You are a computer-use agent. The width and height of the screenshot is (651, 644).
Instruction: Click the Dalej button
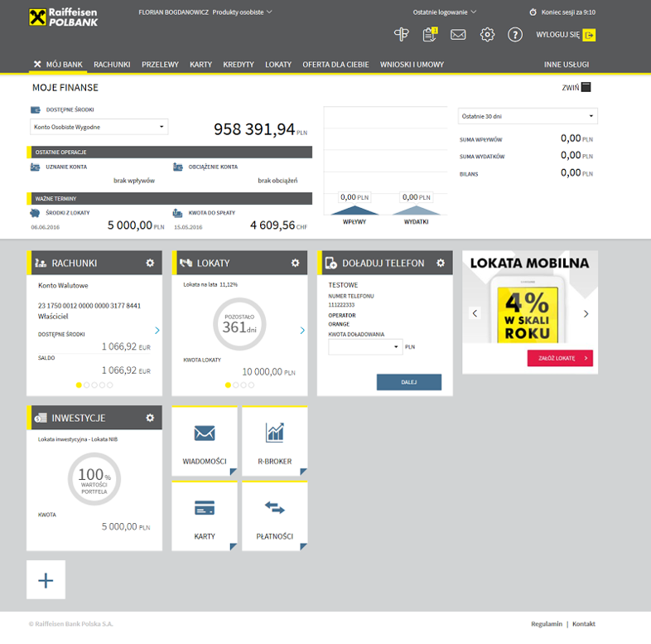408,382
